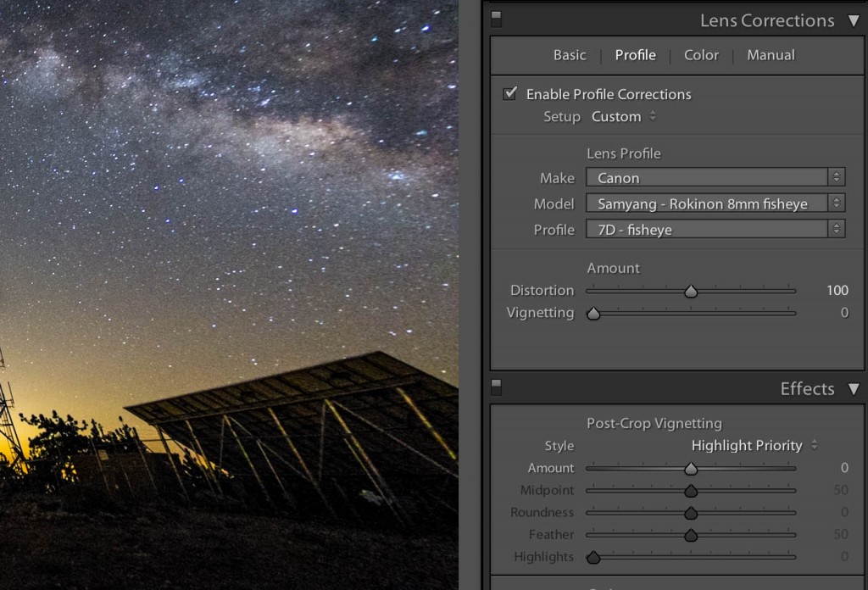868x590 pixels.
Task: Adjust the Midpoint slider
Action: tap(690, 490)
